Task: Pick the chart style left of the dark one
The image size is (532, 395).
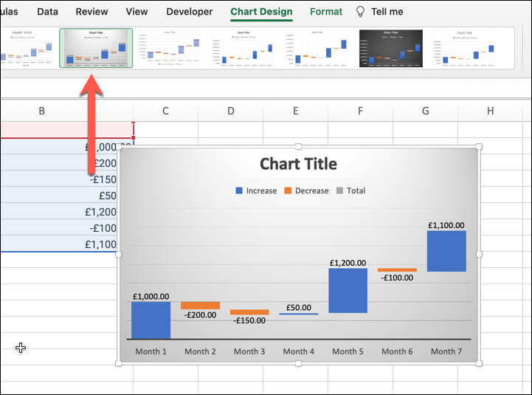Action: click(x=317, y=48)
